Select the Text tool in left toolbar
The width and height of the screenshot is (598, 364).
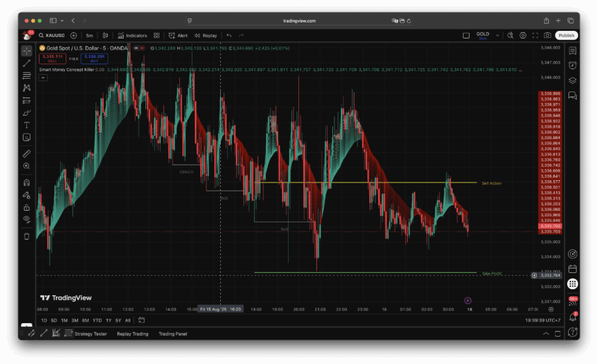click(x=26, y=125)
